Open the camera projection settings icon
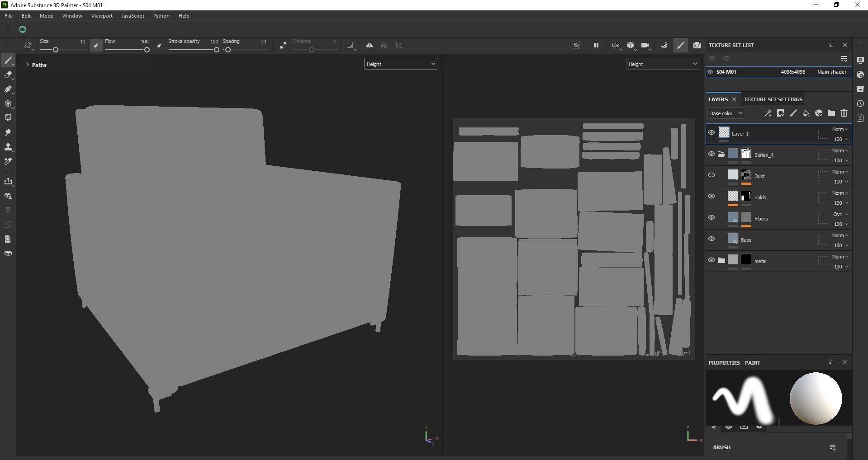The width and height of the screenshot is (868, 460). pos(646,45)
